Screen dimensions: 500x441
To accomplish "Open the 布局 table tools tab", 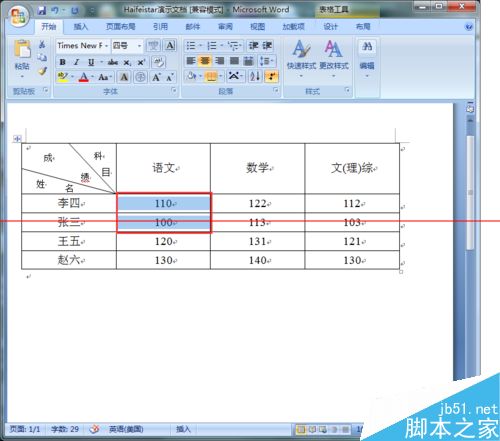I will click(363, 27).
